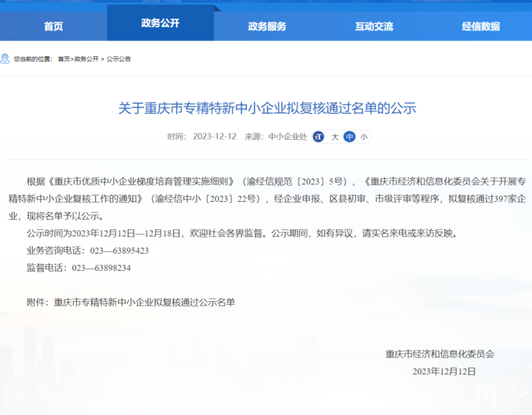This screenshot has width=532, height=415.
Task: Select small font size 小
Action: tap(364, 137)
